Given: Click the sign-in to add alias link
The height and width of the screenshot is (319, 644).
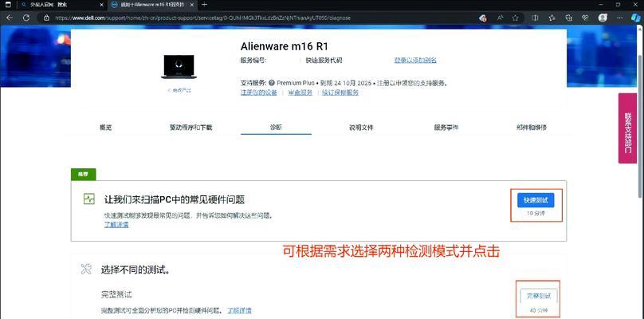Looking at the screenshot, I should [415, 61].
